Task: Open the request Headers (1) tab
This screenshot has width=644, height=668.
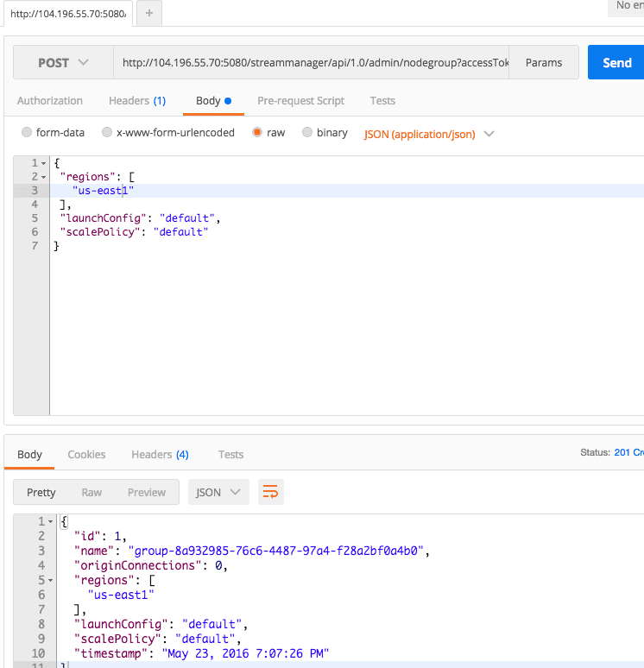Action: tap(136, 101)
